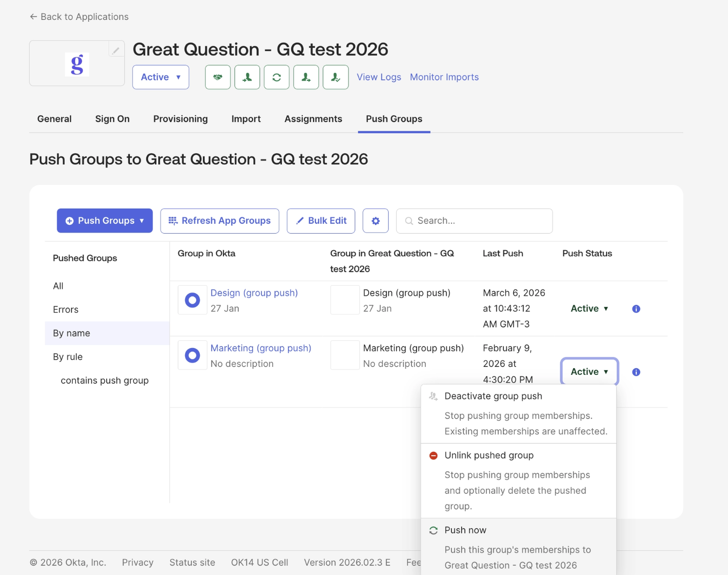Click the Okta group icon beside Design
Screen dimensions: 728x575
tap(192, 300)
